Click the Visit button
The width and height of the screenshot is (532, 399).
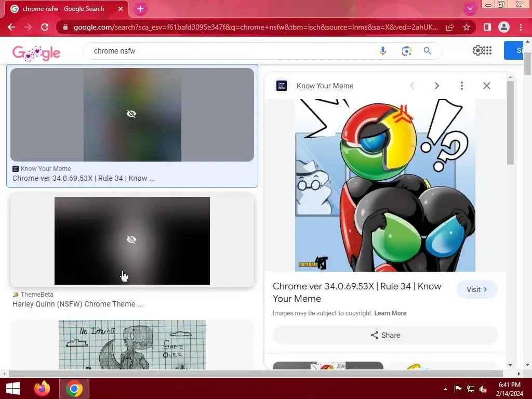point(477,289)
